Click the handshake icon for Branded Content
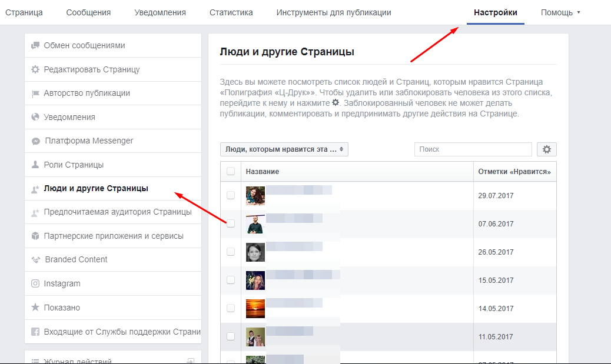The image size is (611, 364). (35, 259)
